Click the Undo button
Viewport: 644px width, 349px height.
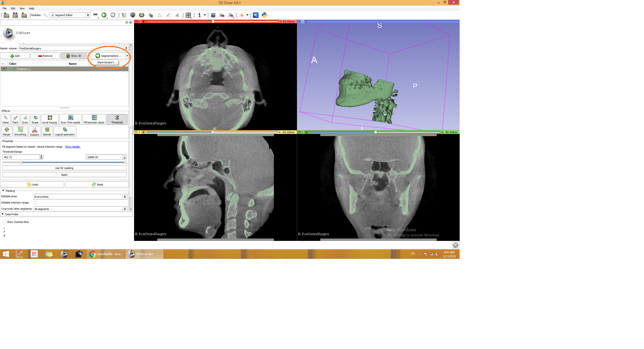[32, 185]
